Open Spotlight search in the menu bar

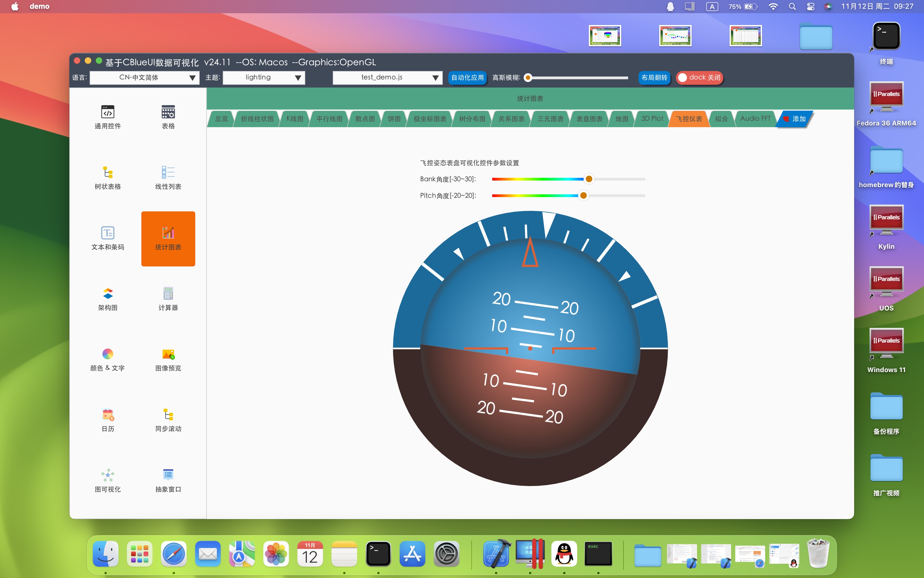[x=792, y=7]
